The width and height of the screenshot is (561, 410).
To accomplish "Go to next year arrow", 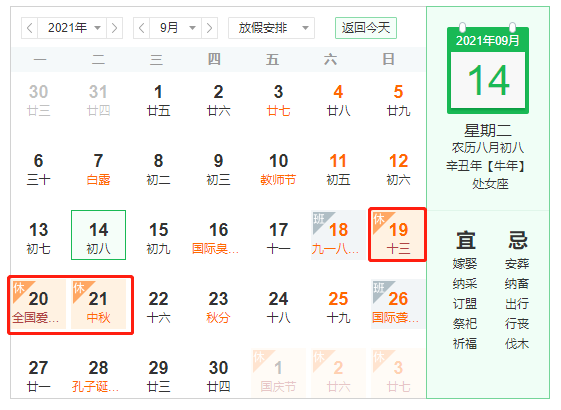I will click(114, 28).
